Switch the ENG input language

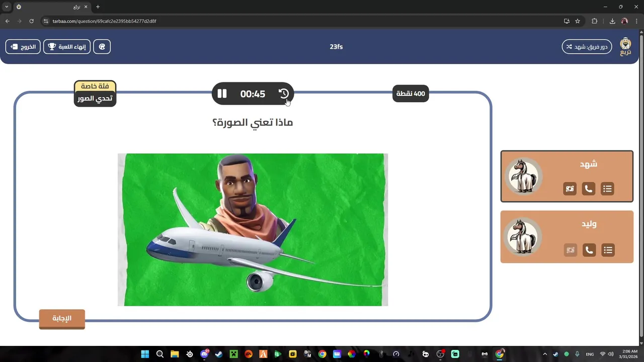click(x=590, y=354)
